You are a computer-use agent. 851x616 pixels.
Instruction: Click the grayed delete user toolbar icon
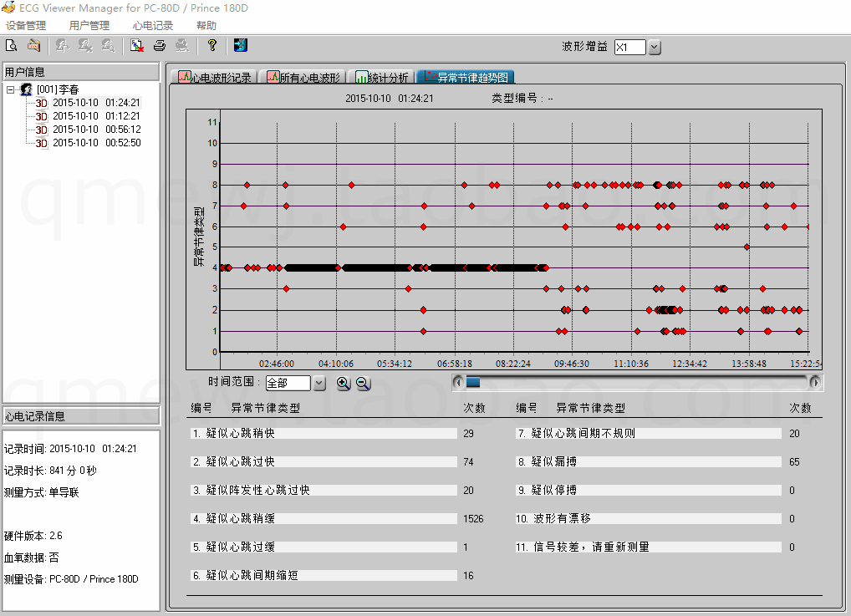coord(85,46)
